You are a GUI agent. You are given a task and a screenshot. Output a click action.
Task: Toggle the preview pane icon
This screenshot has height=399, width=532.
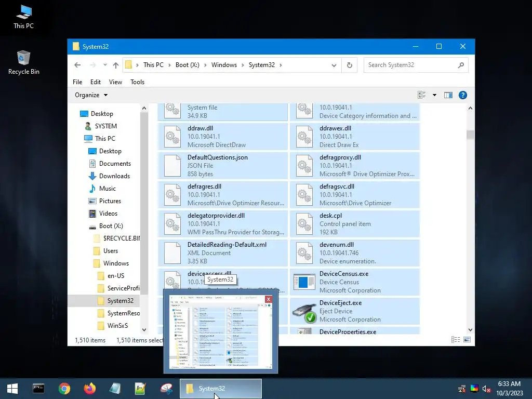pyautogui.click(x=448, y=95)
